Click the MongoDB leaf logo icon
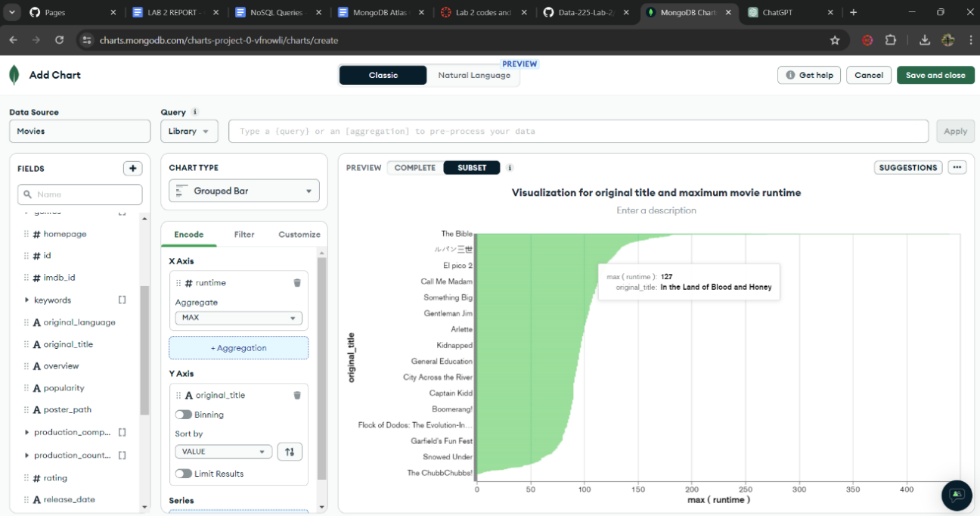980x516 pixels. click(14, 75)
